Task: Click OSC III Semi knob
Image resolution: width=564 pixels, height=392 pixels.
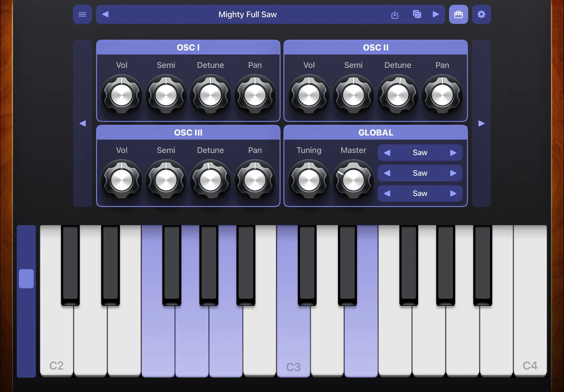Action: (x=166, y=180)
